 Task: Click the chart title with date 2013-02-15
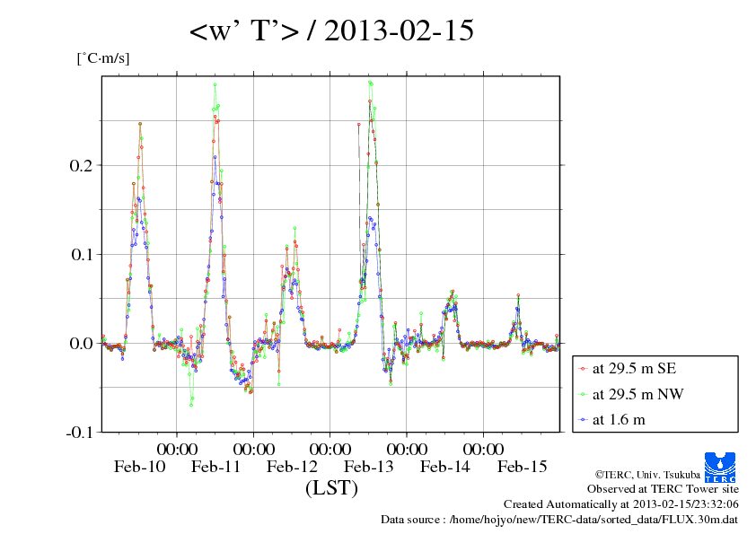[331, 31]
